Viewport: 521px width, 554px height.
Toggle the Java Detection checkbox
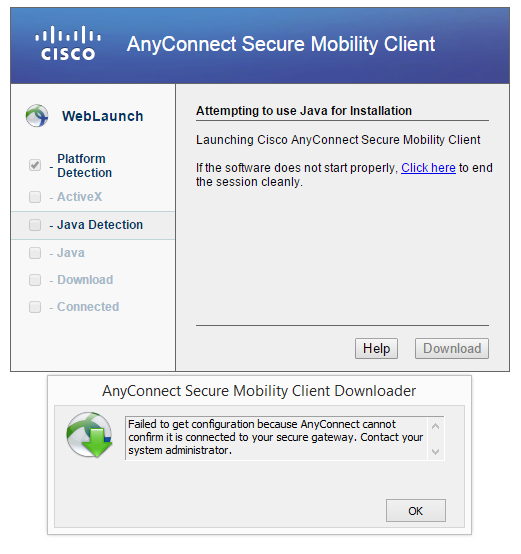coord(35,225)
